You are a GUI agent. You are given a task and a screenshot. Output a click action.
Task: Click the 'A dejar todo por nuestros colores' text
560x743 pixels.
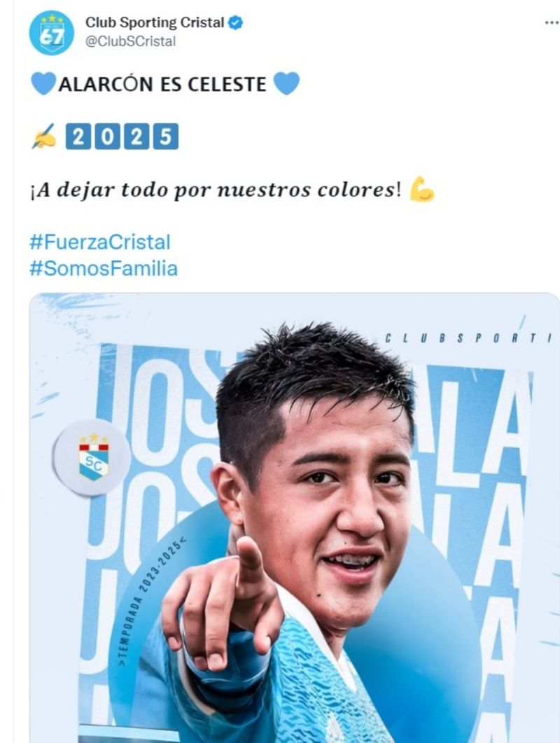(216, 190)
